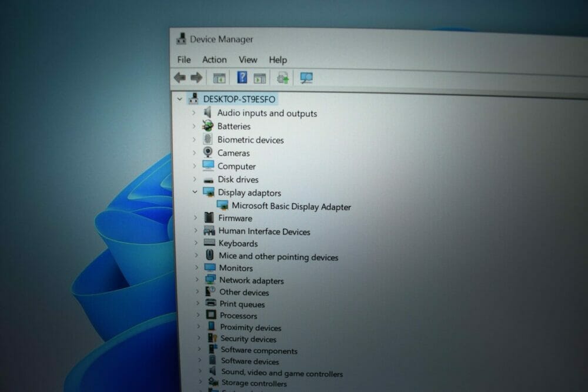The image size is (588, 392).
Task: Click the Cameras webcam icon
Action: (x=208, y=152)
